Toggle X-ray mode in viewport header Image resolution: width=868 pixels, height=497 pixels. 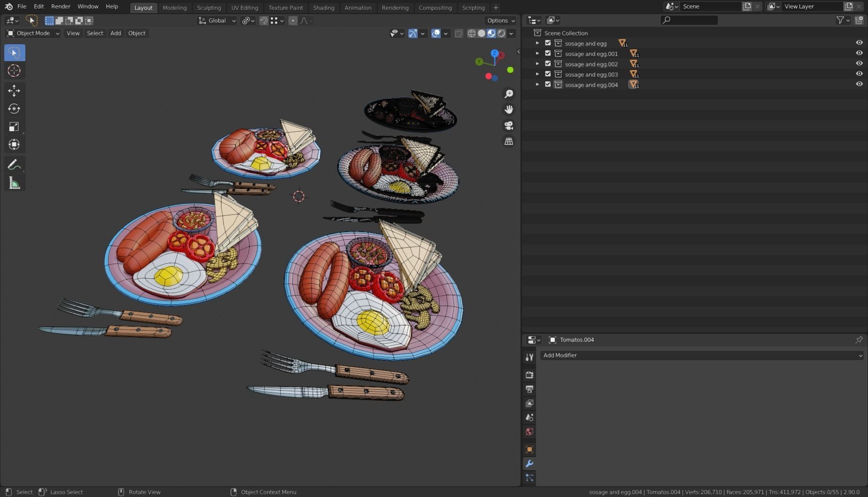[x=458, y=33]
